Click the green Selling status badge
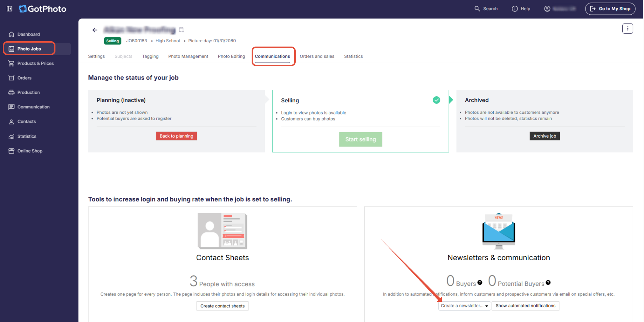This screenshot has height=322, width=644. click(x=112, y=41)
